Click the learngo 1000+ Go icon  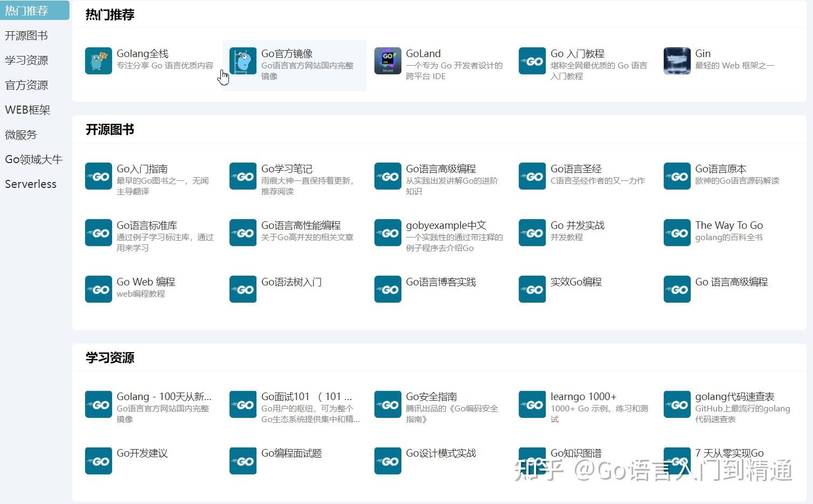point(532,404)
